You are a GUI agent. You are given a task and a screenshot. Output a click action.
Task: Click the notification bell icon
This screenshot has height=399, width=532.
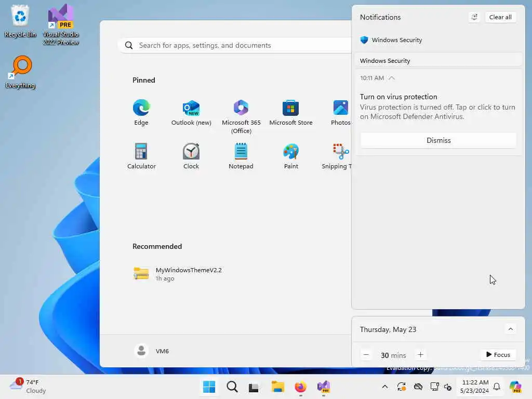pos(497,387)
